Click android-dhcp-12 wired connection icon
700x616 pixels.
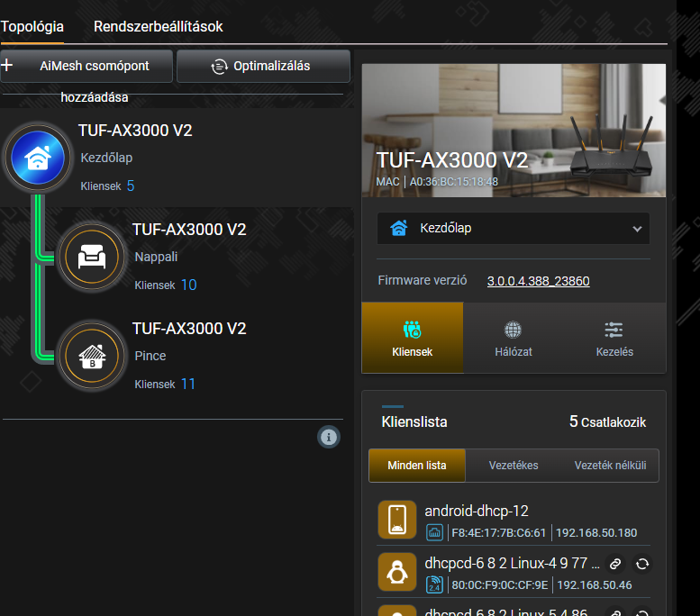(x=434, y=532)
